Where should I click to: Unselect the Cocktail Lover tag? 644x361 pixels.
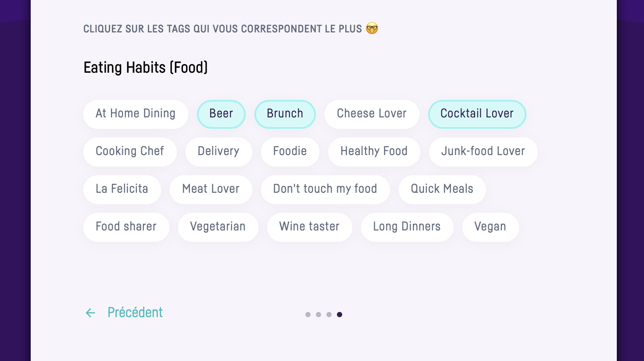[x=477, y=114]
